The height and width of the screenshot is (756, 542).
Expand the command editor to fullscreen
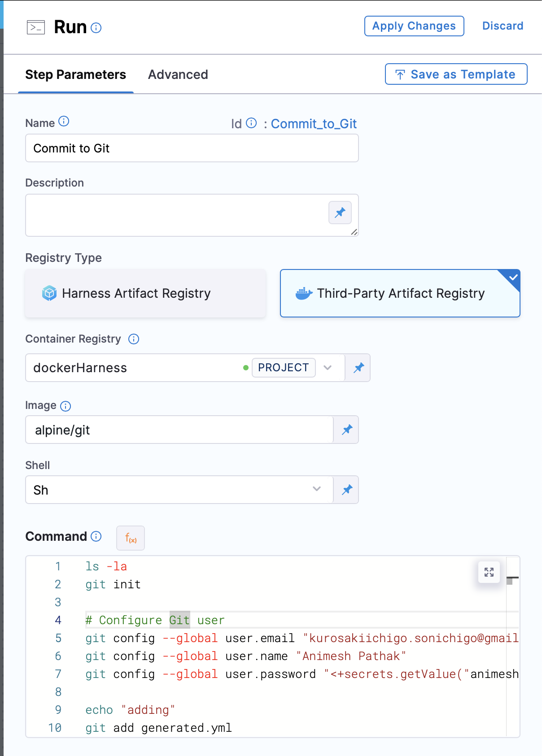coord(489,572)
